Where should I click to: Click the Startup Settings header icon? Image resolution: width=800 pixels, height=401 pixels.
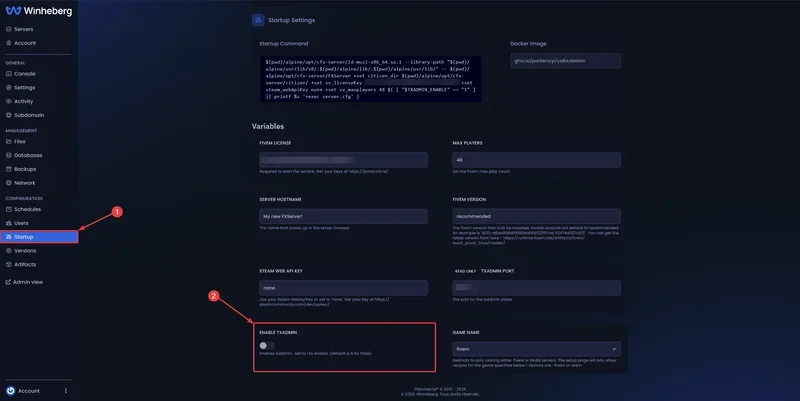coord(258,20)
